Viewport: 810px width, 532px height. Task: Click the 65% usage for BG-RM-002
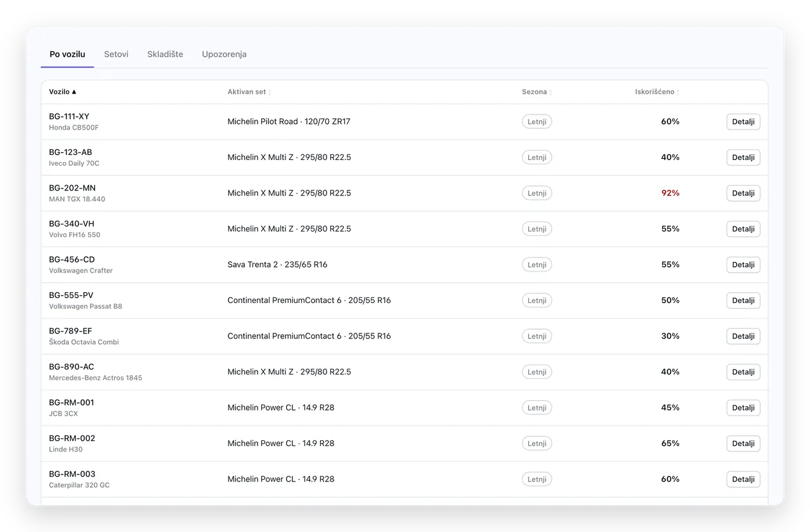670,443
